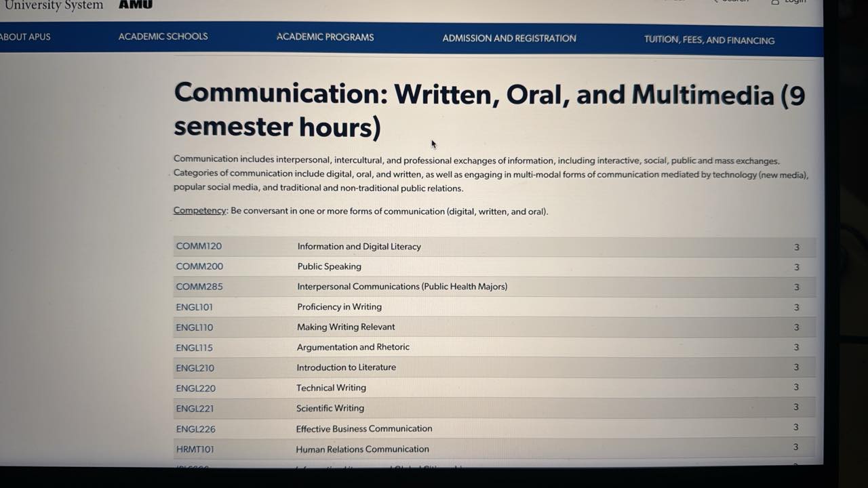
Task: Click 'Making Writing Relevant' course title
Action: [346, 327]
